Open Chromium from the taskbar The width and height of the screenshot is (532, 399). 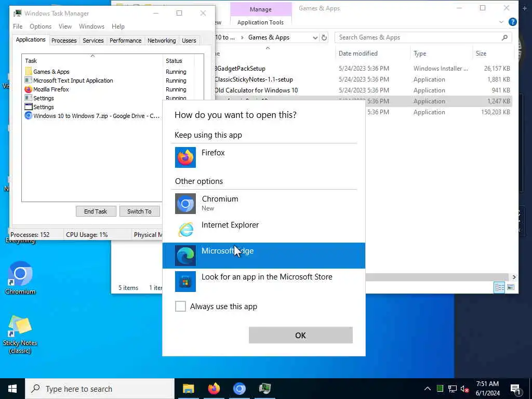pyautogui.click(x=239, y=389)
